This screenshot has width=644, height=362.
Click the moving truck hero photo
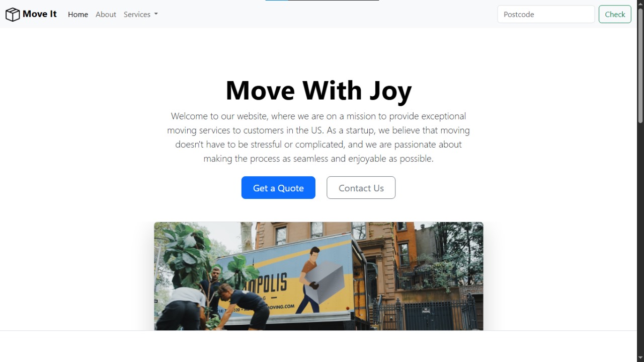(x=318, y=276)
